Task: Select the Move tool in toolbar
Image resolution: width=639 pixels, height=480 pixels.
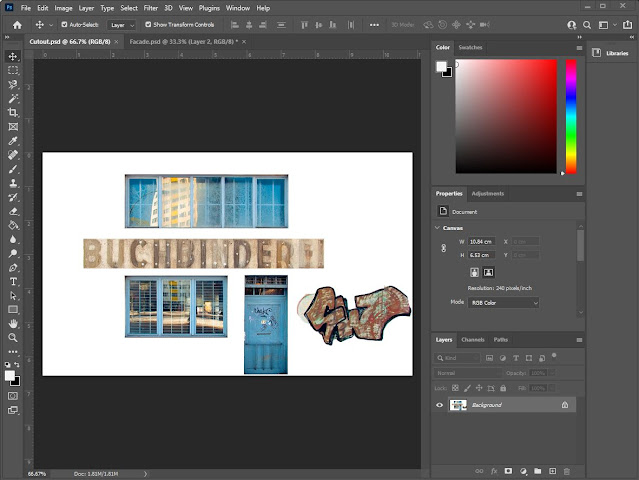Action: click(x=13, y=56)
